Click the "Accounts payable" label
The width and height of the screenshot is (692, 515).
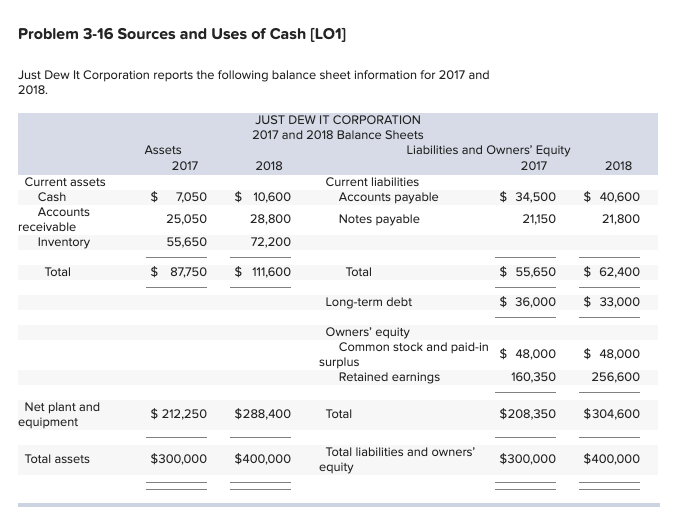(388, 197)
